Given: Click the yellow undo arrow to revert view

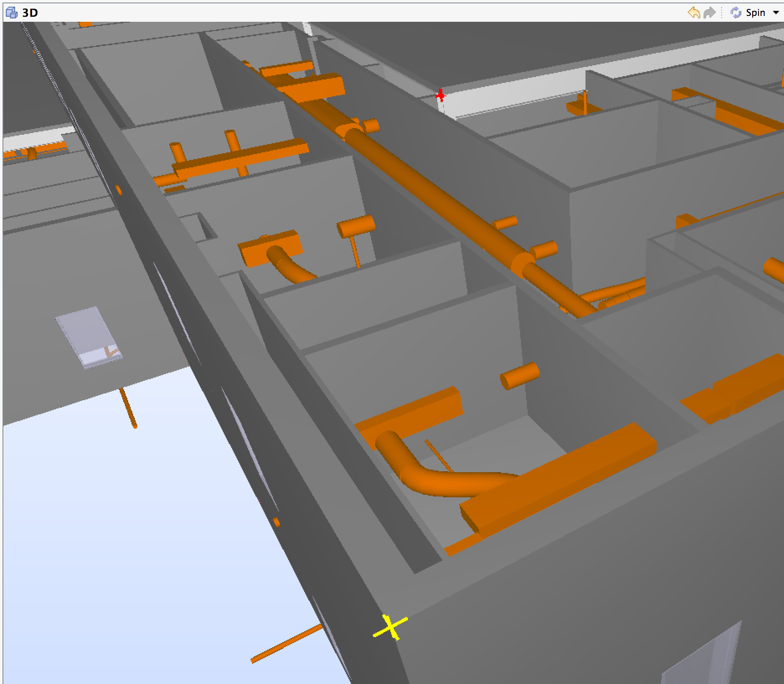Looking at the screenshot, I should pos(695,13).
